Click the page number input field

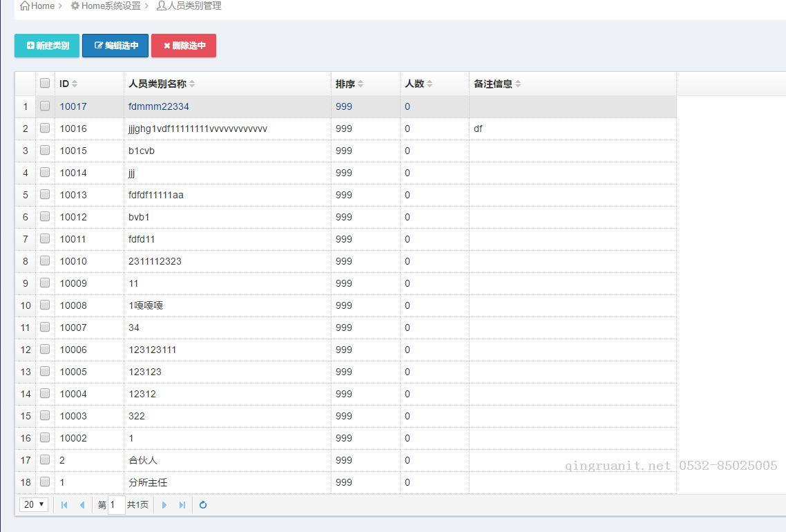pos(117,505)
